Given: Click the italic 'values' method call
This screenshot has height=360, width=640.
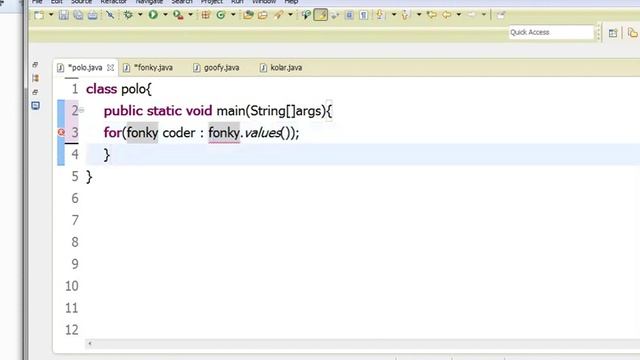Looking at the screenshot, I should [262, 133].
